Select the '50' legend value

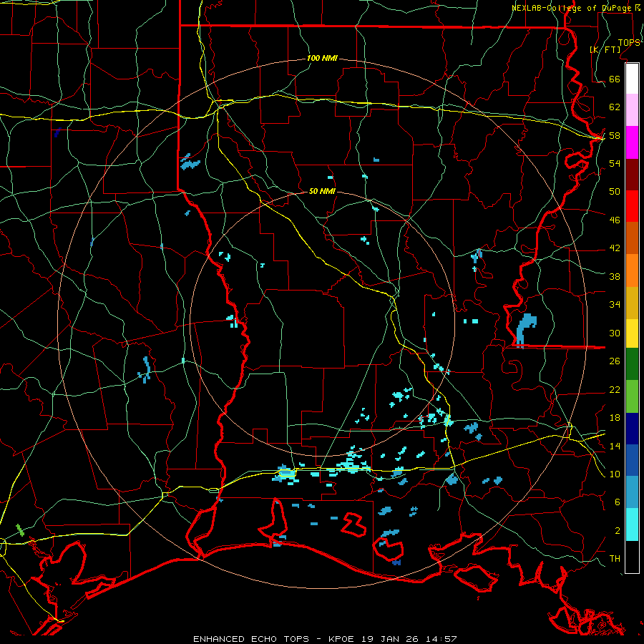[615, 191]
